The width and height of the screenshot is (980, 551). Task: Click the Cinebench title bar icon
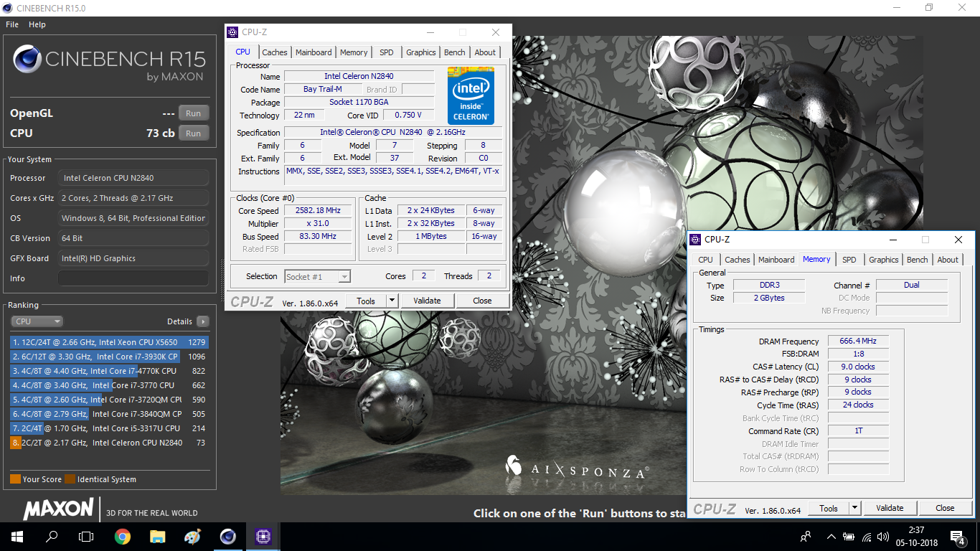[x=8, y=7]
